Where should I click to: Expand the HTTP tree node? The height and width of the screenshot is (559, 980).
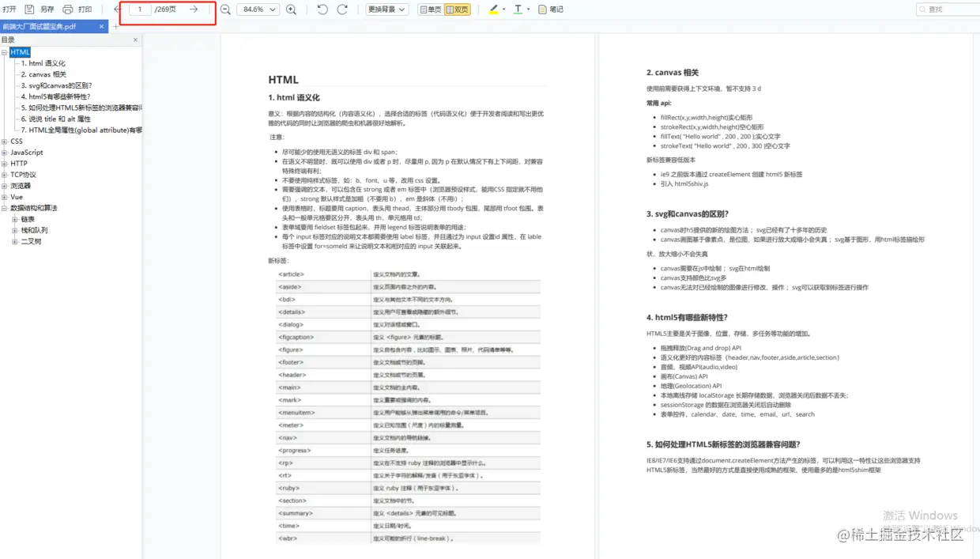tap(5, 164)
